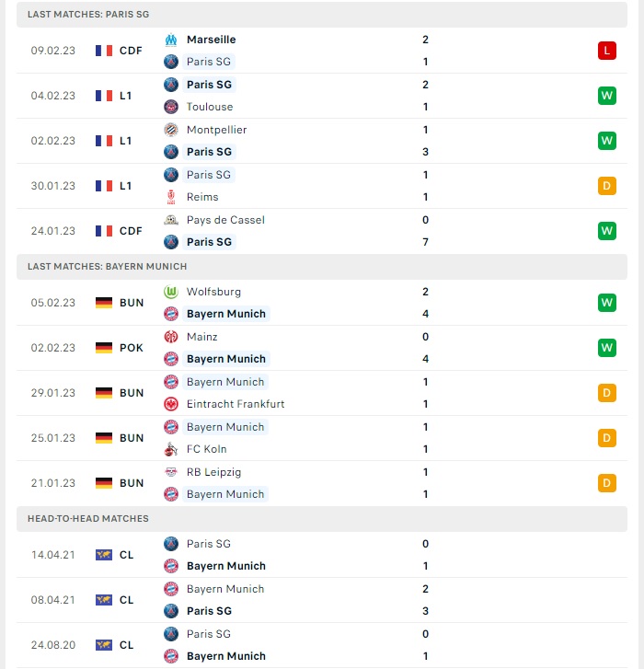Select the 14.04.21 Champions League match row
The width and height of the screenshot is (644, 669).
coord(322,555)
